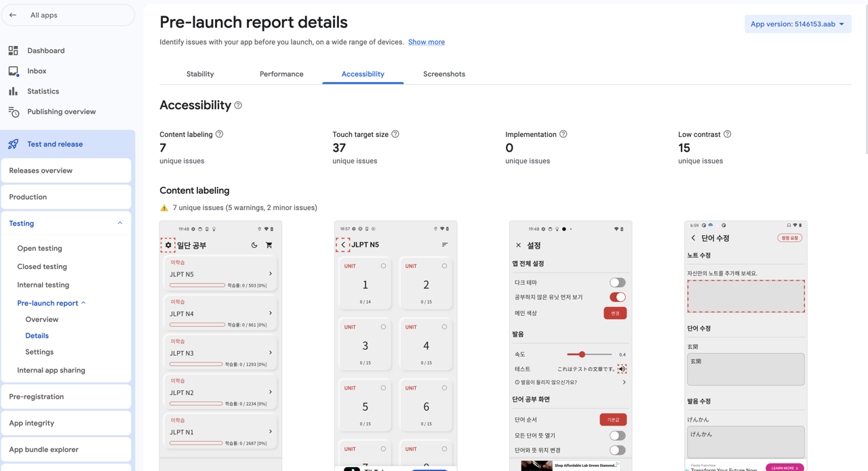The height and width of the screenshot is (471, 868).
Task: Click the question mark beside Low contrast
Action: (x=728, y=134)
